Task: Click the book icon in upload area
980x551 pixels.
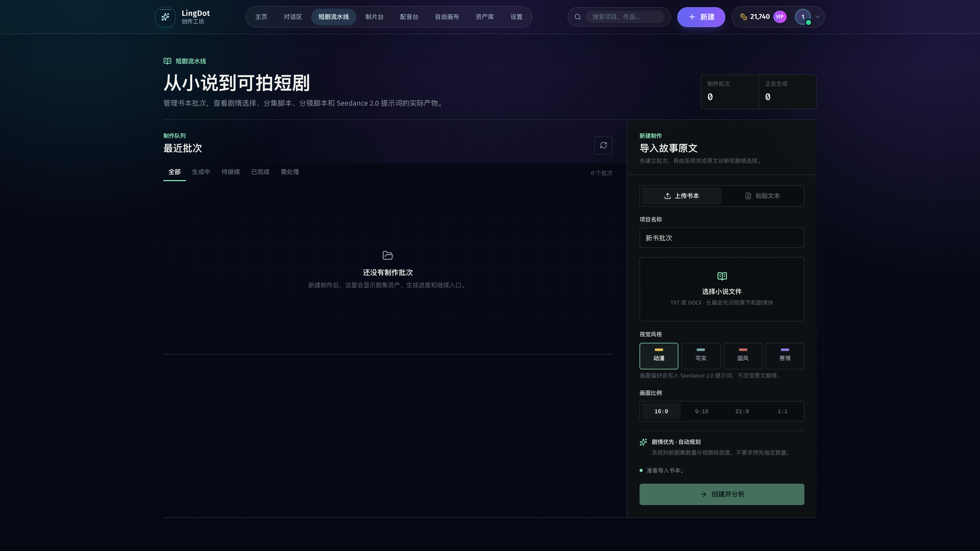Action: [722, 276]
